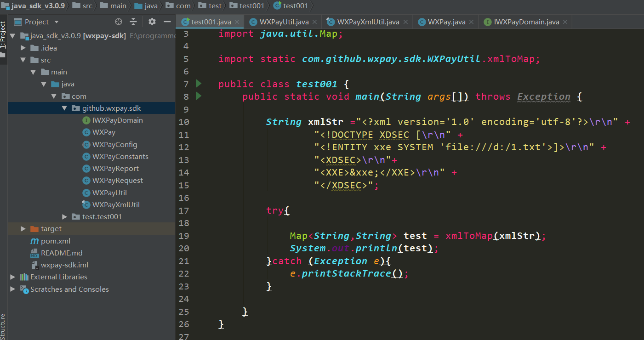Image resolution: width=644 pixels, height=340 pixels.
Task: Click wxpay-sdk.iml file icon
Action: [34, 265]
